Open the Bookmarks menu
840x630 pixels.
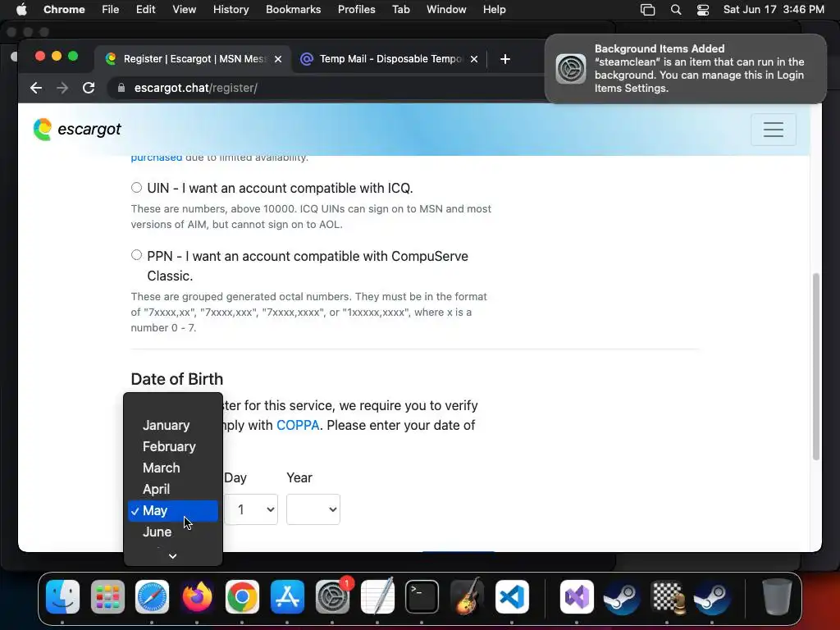pos(293,10)
